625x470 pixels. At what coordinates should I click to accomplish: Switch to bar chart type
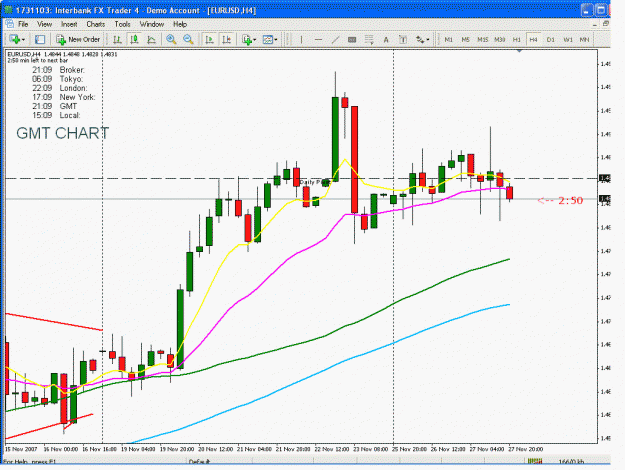(x=117, y=39)
